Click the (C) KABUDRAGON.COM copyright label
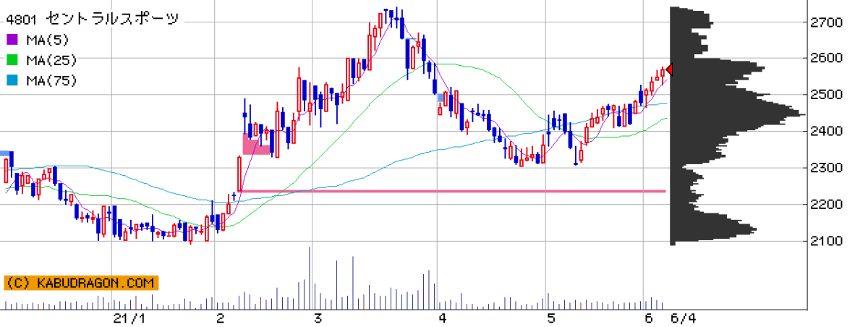Screen dimensions: 868x327 point(80,282)
